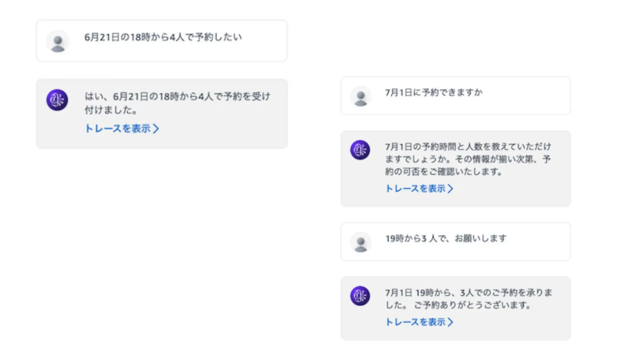Screen dimensions: 644x362
Task: Click the agent icon beside the ご予約ありがとうございます reply
Action: [360, 296]
